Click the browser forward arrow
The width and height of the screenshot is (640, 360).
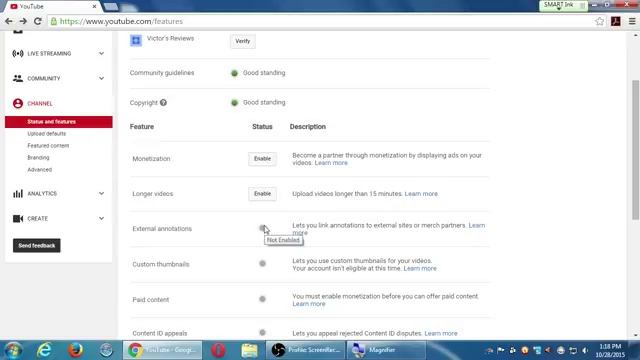coord(23,21)
